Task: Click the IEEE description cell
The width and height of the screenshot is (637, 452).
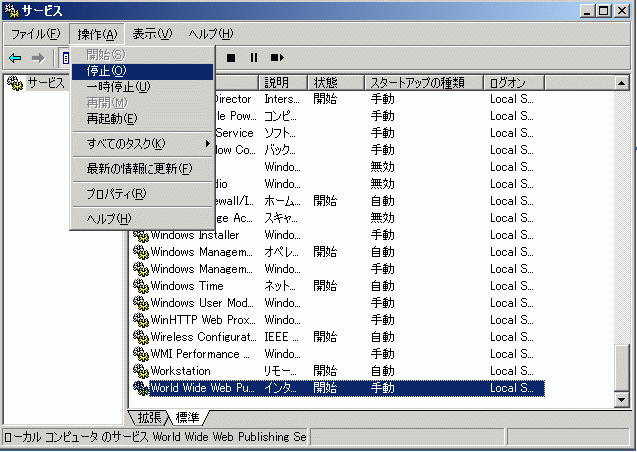Action: click(x=281, y=337)
